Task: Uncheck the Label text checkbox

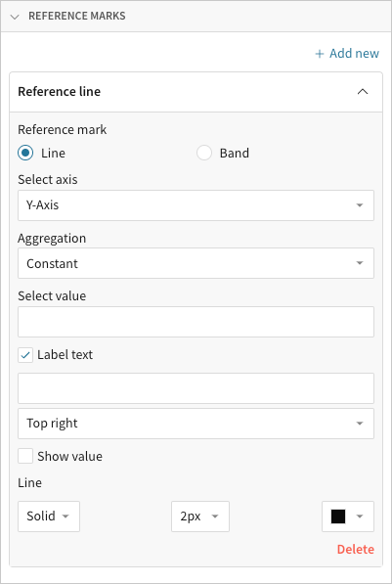Action: (25, 355)
